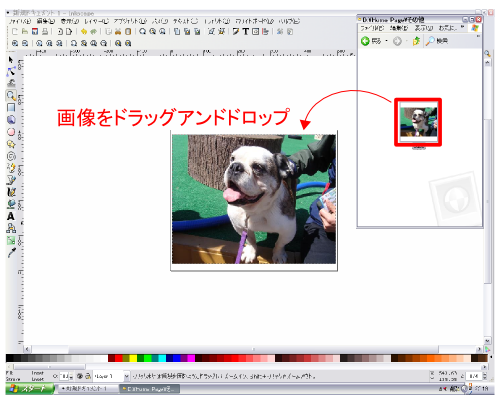Image resolution: width=500 pixels, height=400 pixels.
Task: Open Fill and Stroke dialog icon
Action: coord(236,32)
